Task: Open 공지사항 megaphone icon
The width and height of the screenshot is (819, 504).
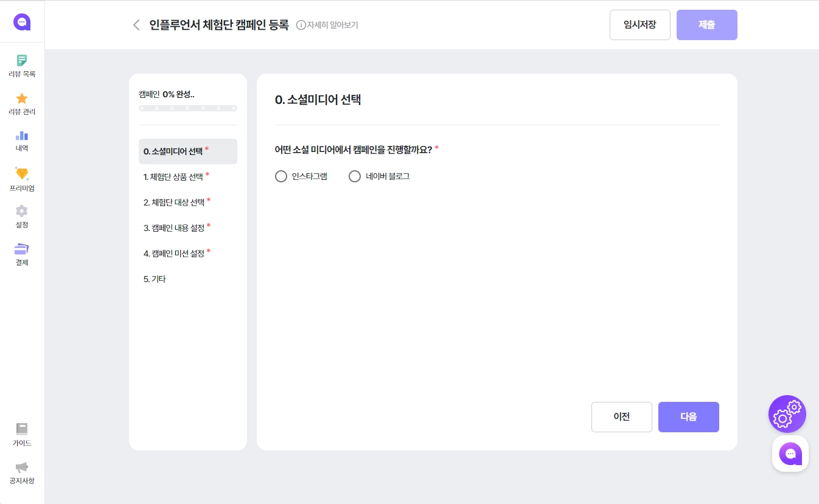Action: coord(22,468)
